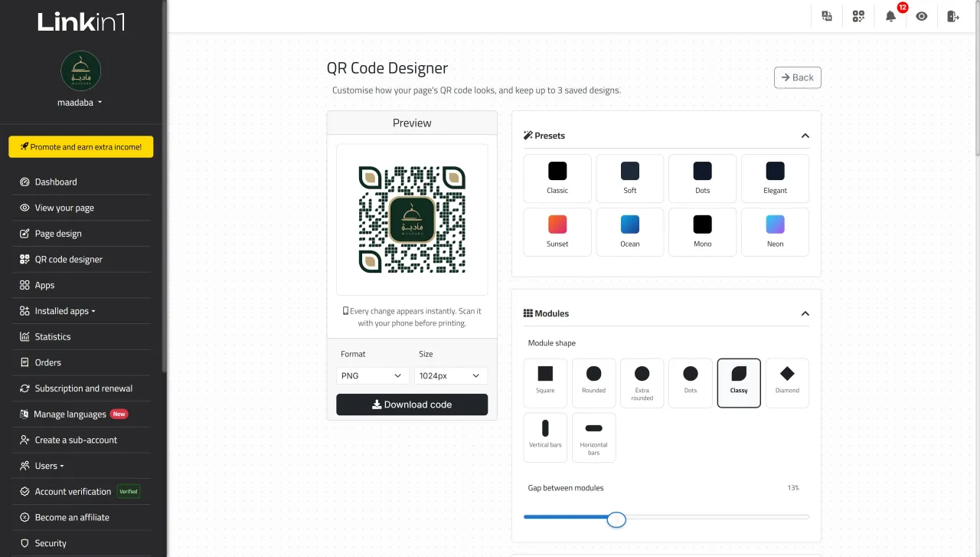Apply the Mono preset

click(x=703, y=232)
